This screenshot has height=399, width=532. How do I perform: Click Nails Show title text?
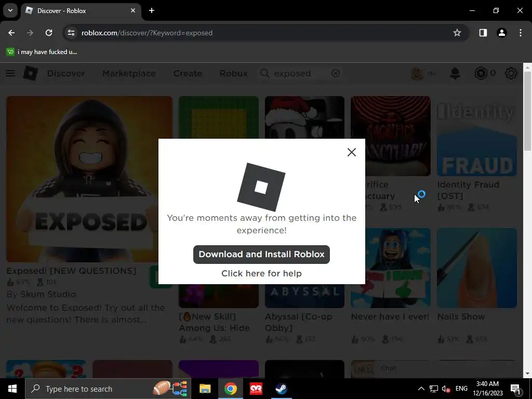point(461,316)
